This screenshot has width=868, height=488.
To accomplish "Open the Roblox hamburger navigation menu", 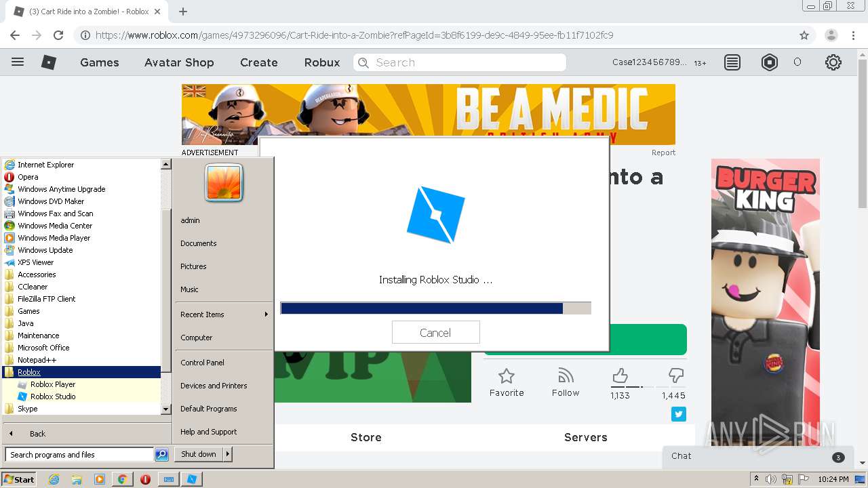I will (x=18, y=62).
